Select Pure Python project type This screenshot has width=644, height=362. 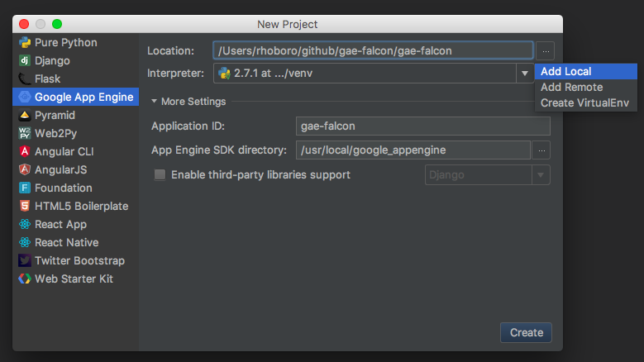75,42
